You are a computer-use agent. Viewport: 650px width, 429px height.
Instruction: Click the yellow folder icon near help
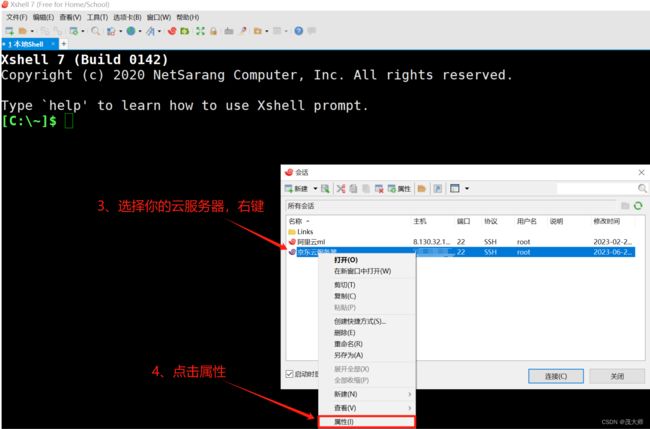[x=258, y=31]
